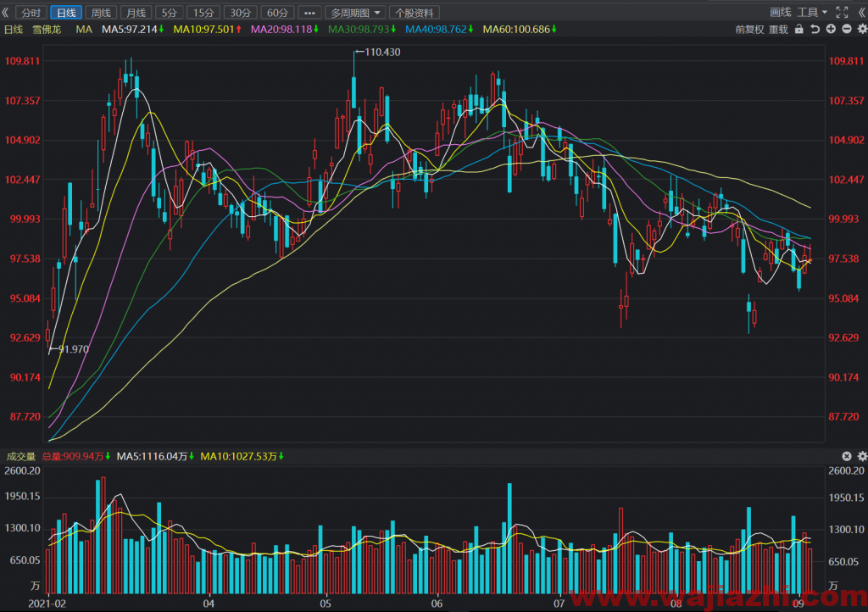Open the volume panel settings gear
The height and width of the screenshot is (612, 868).
coord(862,456)
